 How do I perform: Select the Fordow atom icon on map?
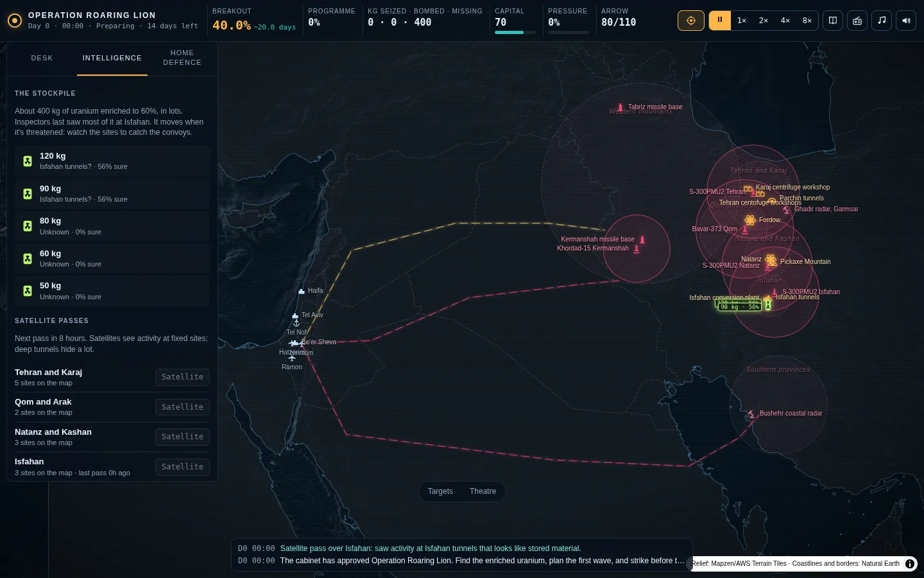[750, 220]
